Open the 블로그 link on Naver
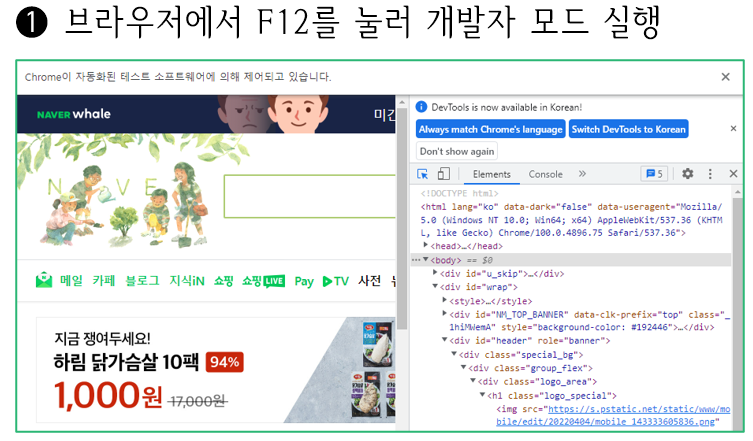This screenshot has width=753, height=441. click(142, 281)
